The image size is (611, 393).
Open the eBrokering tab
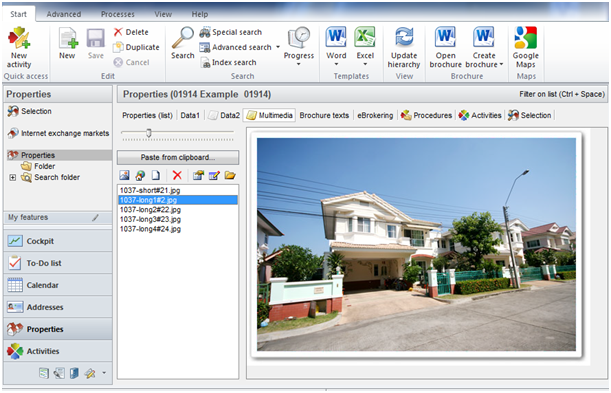coord(375,115)
